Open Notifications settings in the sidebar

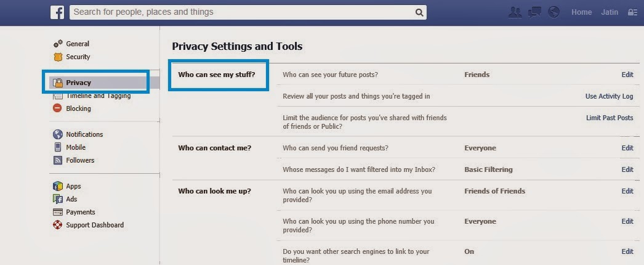pyautogui.click(x=84, y=134)
